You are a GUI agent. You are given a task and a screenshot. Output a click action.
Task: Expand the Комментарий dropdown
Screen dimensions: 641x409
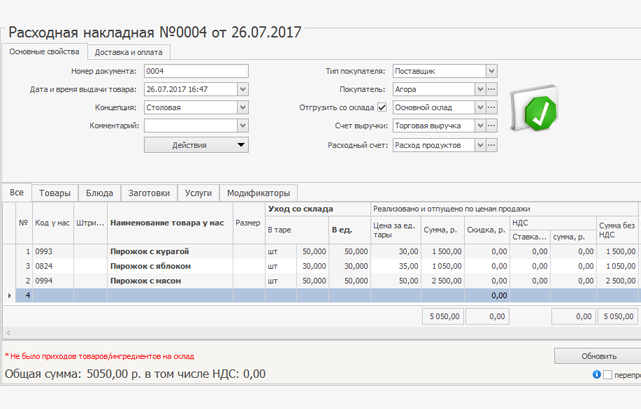(243, 126)
